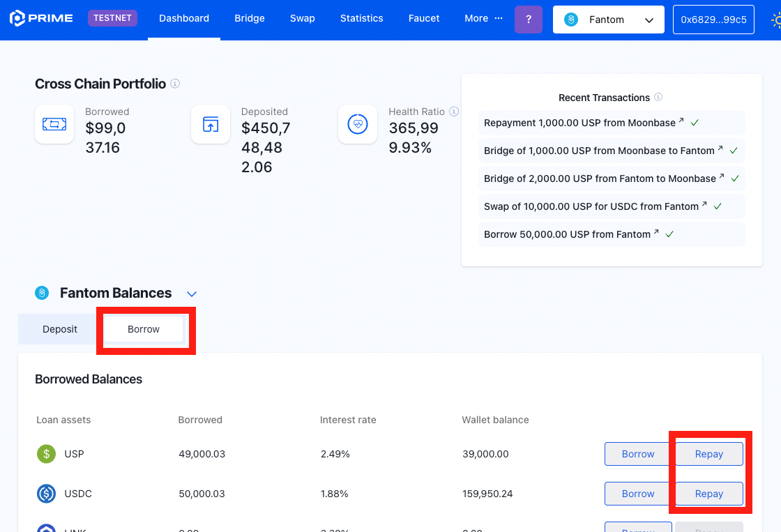781x532 pixels.
Task: Click the Loan assets column header
Action: [63, 420]
